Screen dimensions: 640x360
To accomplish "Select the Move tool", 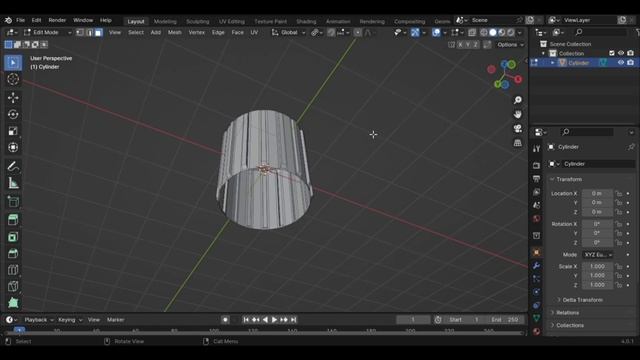I will pyautogui.click(x=13, y=98).
